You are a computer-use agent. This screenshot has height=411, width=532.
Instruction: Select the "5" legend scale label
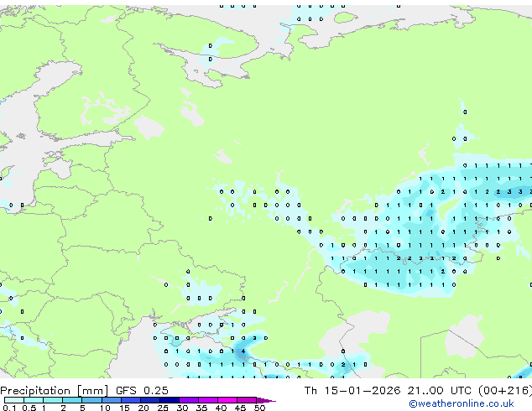pyautogui.click(x=82, y=408)
